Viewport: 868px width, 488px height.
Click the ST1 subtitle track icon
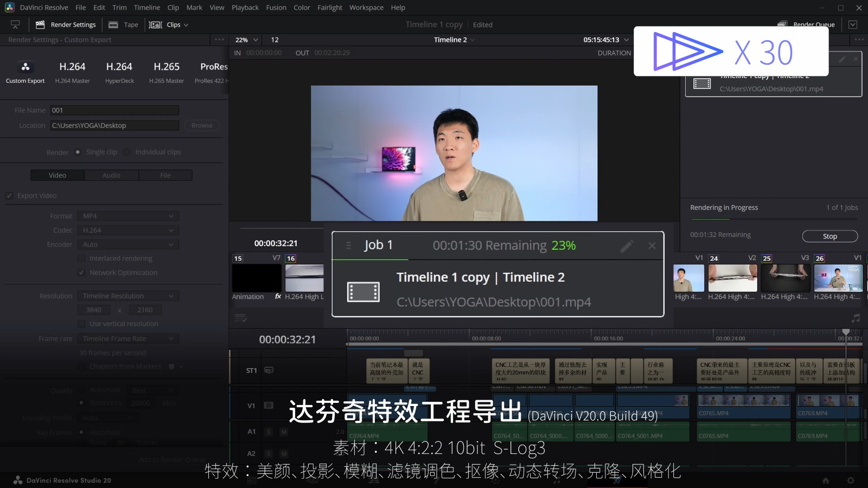coord(269,370)
